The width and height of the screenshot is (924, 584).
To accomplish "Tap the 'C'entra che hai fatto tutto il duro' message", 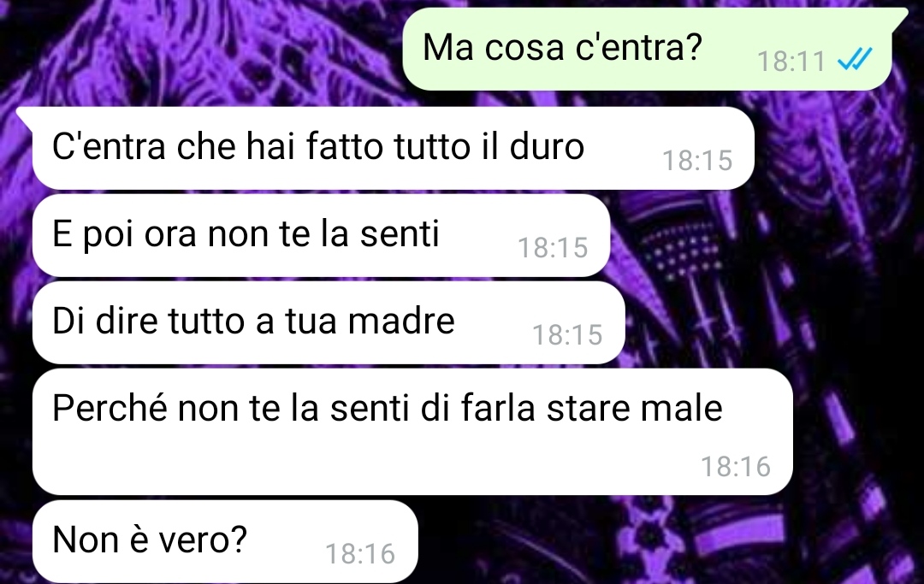I will pyautogui.click(x=393, y=149).
